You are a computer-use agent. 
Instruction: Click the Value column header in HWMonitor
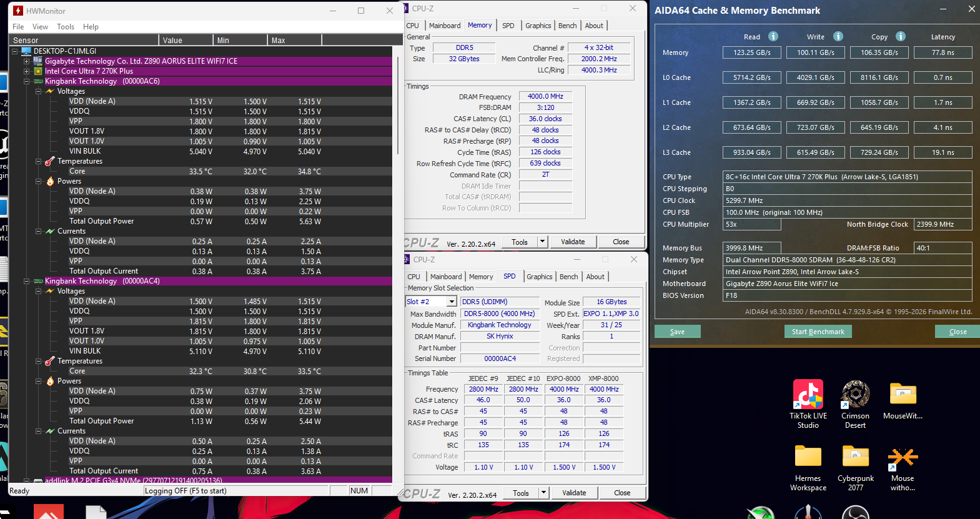[x=186, y=40]
